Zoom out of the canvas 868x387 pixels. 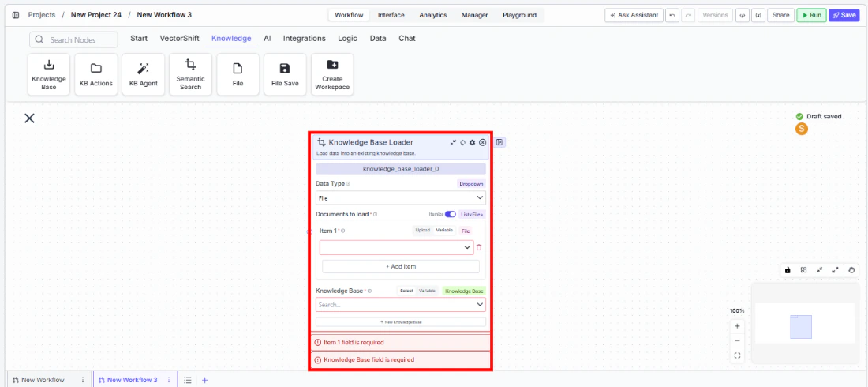(737, 340)
